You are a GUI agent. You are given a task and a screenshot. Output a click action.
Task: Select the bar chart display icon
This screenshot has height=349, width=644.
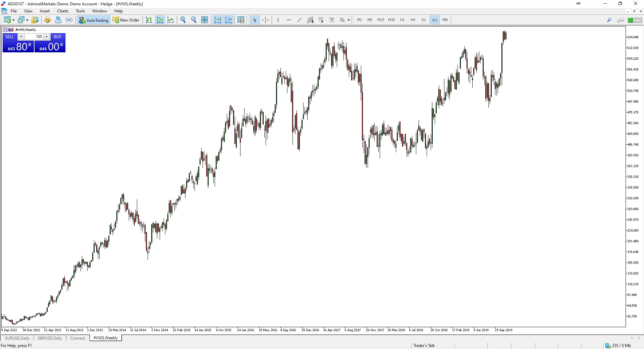pyautogui.click(x=149, y=20)
